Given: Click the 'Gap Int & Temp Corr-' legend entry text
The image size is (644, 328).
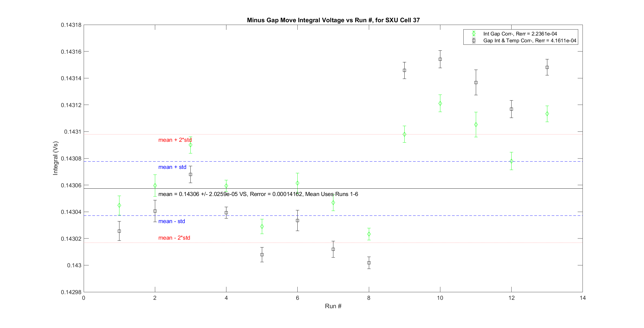Looking at the screenshot, I should [x=529, y=41].
